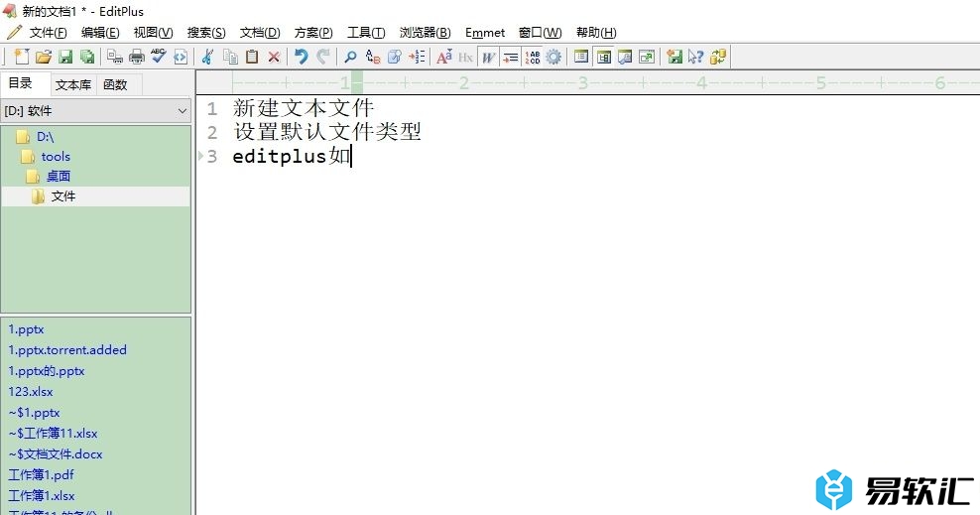Open the 搜索(S) menu
Image resolution: width=980 pixels, height=515 pixels.
click(x=206, y=33)
